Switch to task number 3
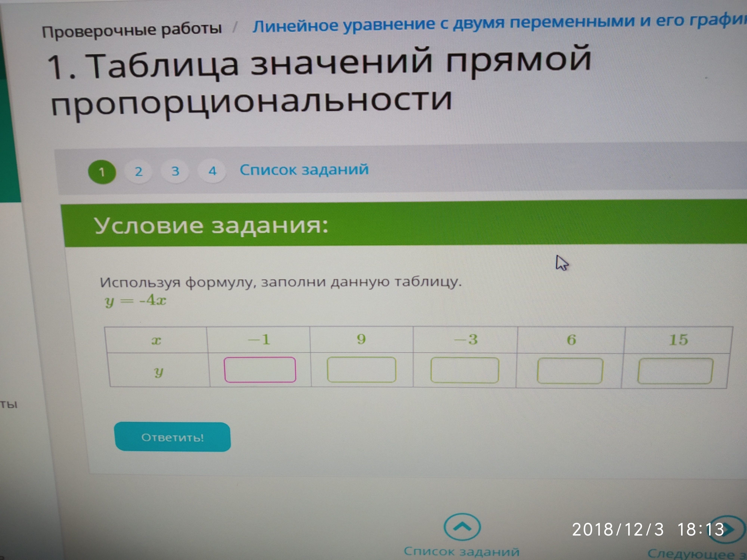The image size is (747, 560). pos(175,171)
